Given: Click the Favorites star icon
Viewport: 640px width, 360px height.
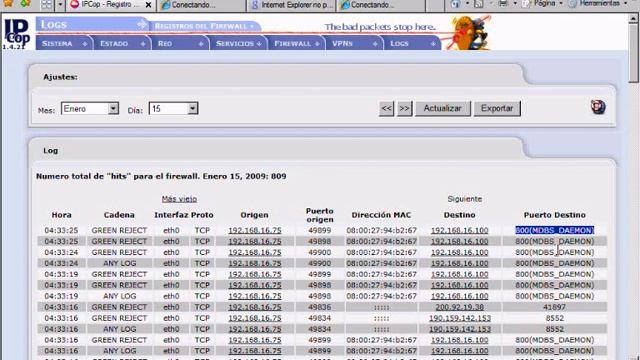Looking at the screenshot, I should [8, 4].
